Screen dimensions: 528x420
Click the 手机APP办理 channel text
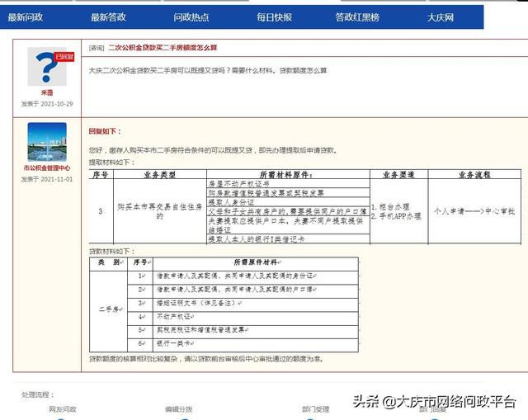pos(396,216)
